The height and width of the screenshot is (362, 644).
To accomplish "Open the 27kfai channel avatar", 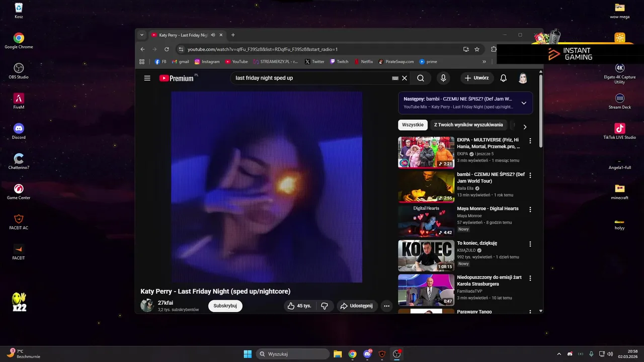I will (x=147, y=305).
